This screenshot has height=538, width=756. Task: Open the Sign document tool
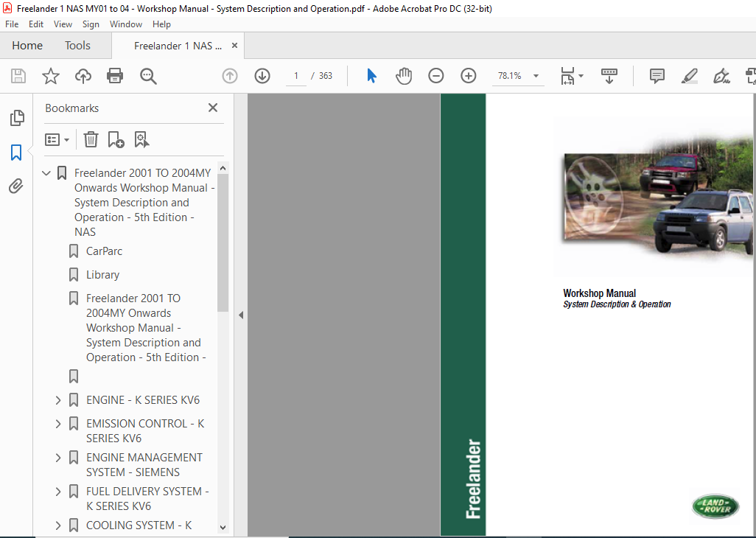point(721,76)
